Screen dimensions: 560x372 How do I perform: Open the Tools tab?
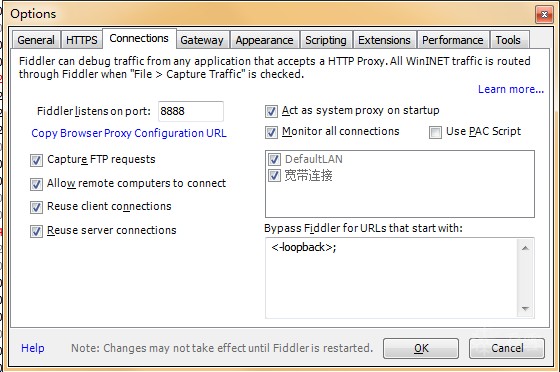coord(508,40)
